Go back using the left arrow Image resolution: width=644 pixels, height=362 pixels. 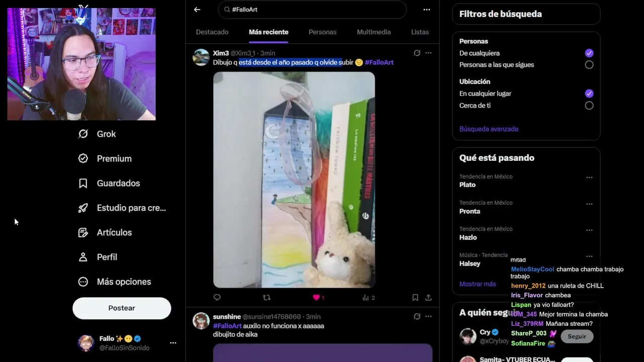coord(197,10)
